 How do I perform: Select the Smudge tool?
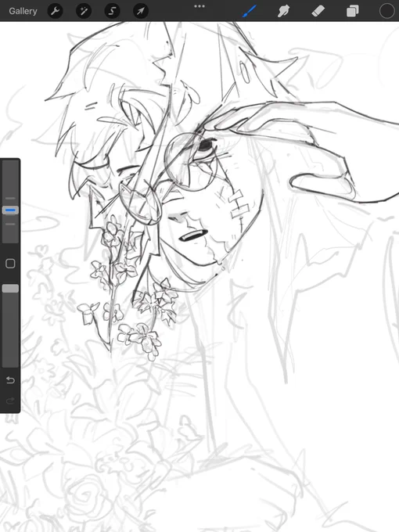coord(283,11)
